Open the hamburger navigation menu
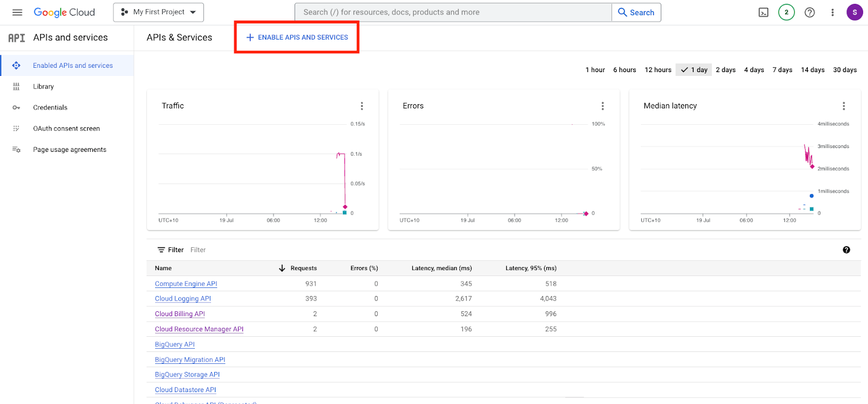This screenshot has width=868, height=404. pos(17,12)
